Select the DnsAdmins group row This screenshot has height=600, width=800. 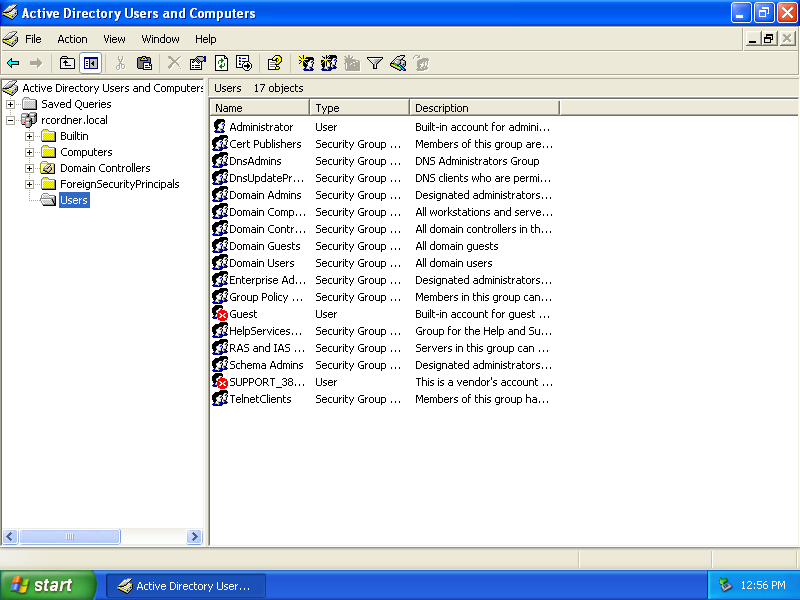pos(383,161)
